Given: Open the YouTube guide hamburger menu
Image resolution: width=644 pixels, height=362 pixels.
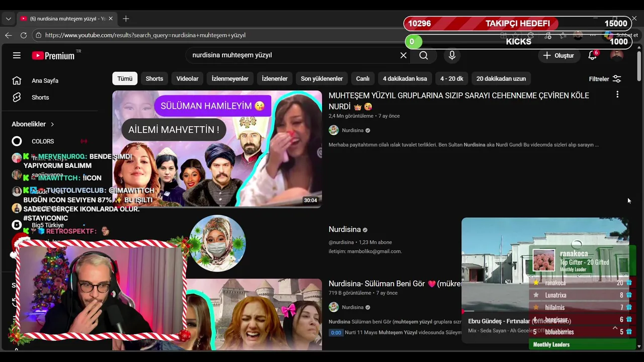Looking at the screenshot, I should click(17, 55).
